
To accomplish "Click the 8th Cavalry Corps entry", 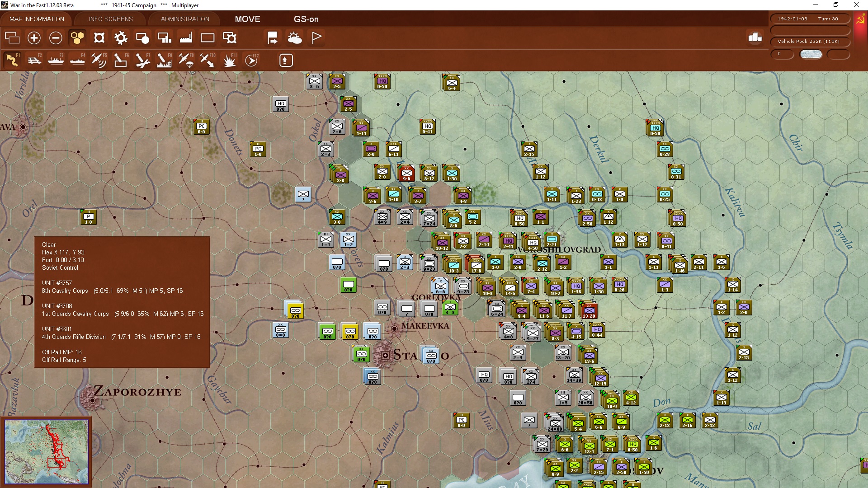I will click(x=112, y=291).
